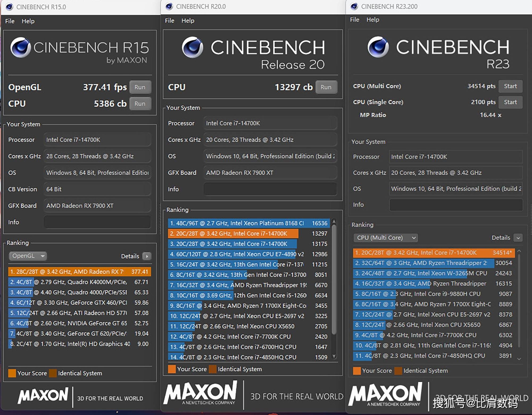The height and width of the screenshot is (415, 532).
Task: Click the Cinebench R15 title bar icon
Action: [x=10, y=7]
